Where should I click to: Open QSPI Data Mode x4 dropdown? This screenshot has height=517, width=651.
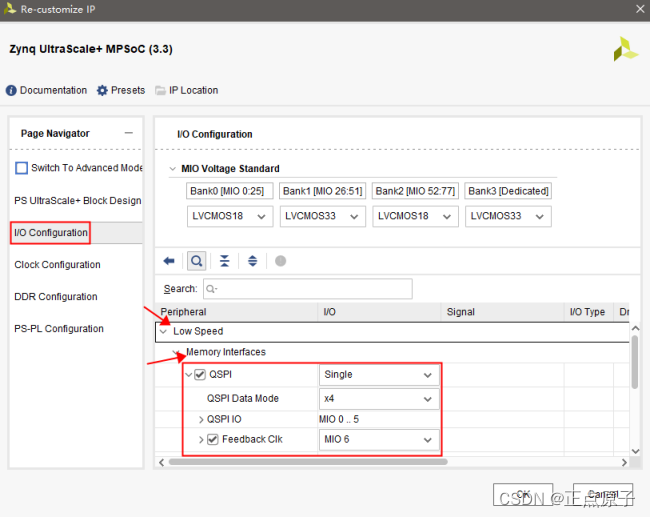pyautogui.click(x=379, y=399)
